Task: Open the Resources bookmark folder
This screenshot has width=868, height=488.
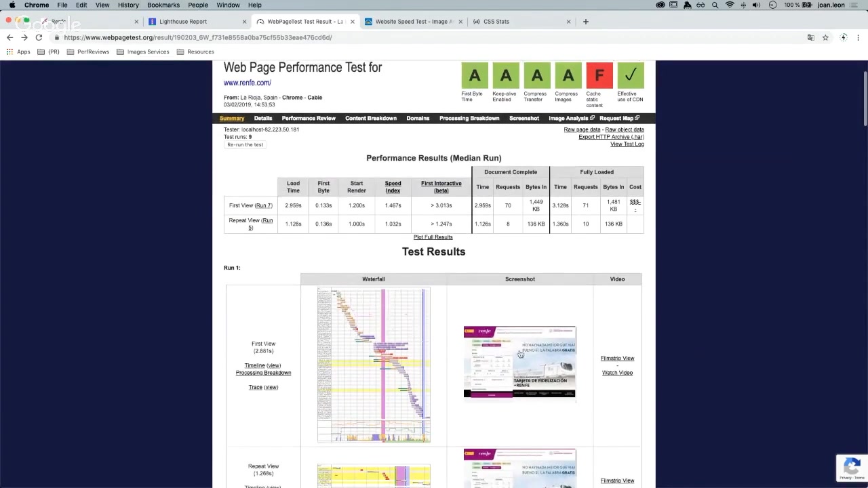Action: click(x=195, y=52)
